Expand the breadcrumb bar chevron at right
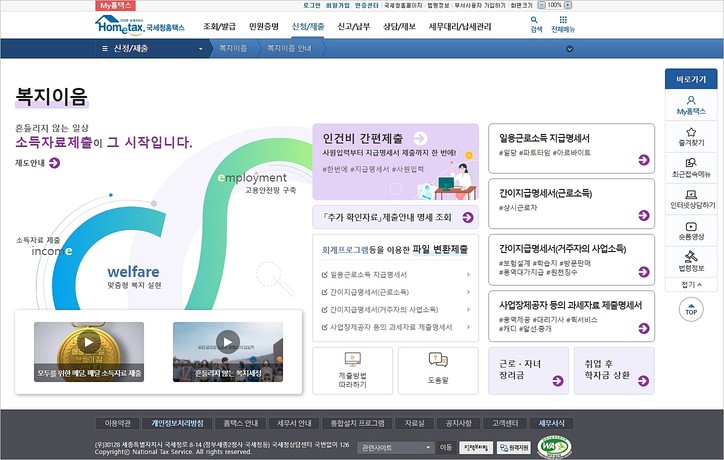This screenshot has width=724, height=460. pos(569,49)
